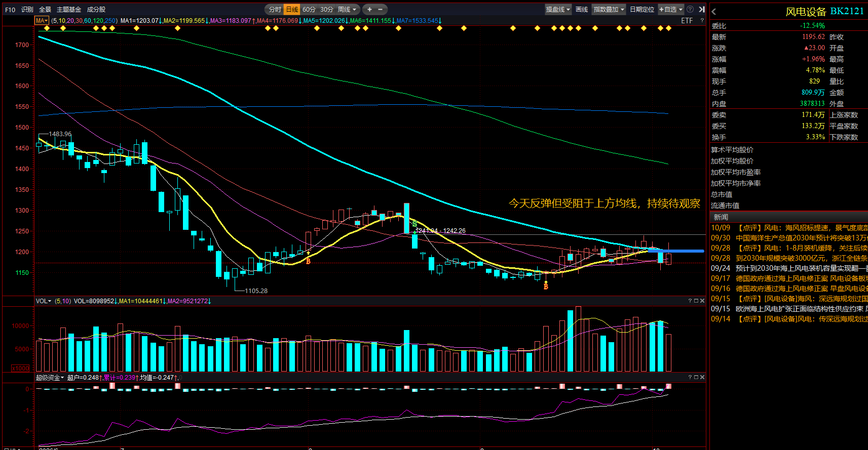The image size is (868, 450).
Task: Click the ETF label button
Action: 687,21
